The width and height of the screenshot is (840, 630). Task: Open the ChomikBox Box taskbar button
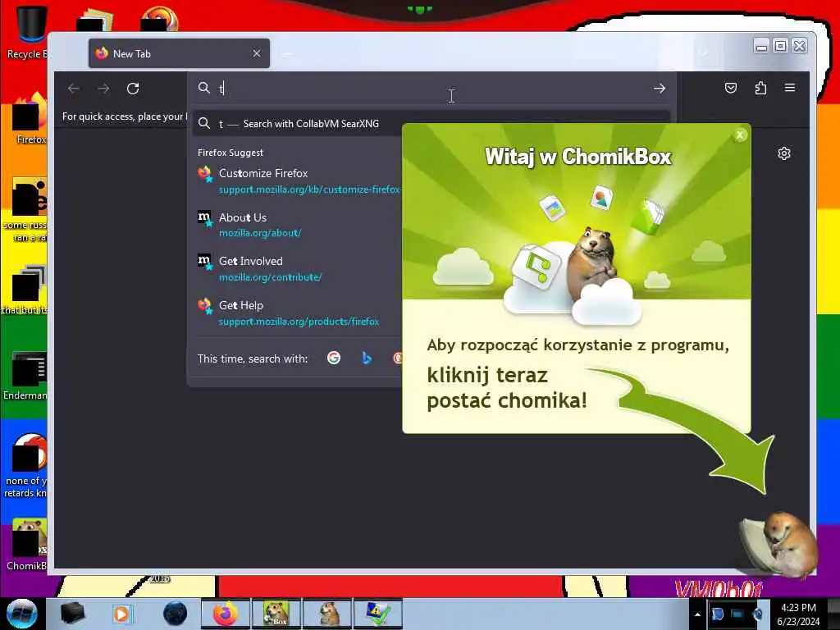tap(276, 614)
